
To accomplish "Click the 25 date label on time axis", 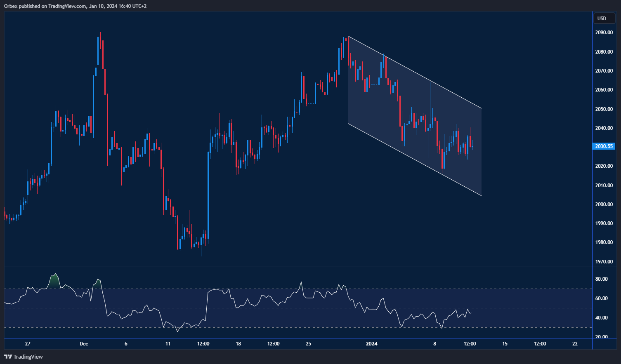I will (308, 344).
